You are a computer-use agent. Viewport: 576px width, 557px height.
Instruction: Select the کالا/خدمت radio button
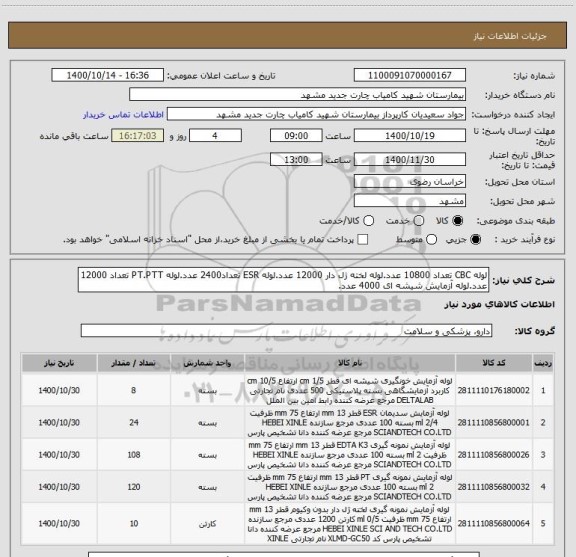tap(368, 221)
